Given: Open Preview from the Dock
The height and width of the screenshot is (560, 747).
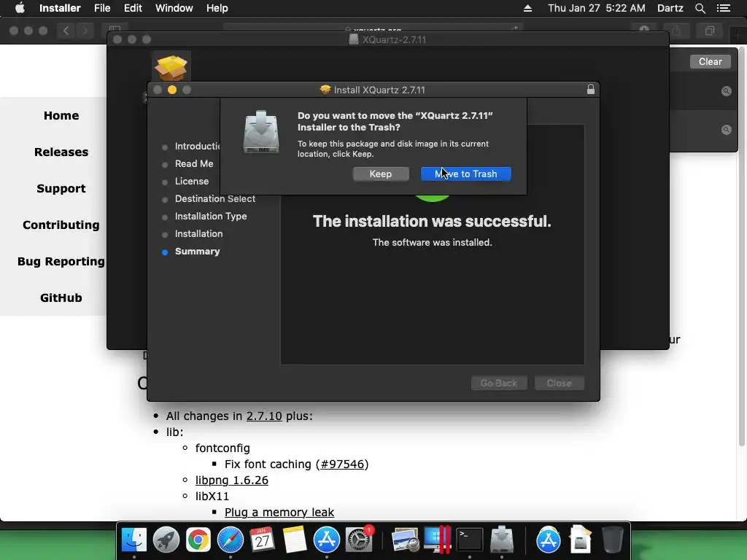Looking at the screenshot, I should coord(405,540).
